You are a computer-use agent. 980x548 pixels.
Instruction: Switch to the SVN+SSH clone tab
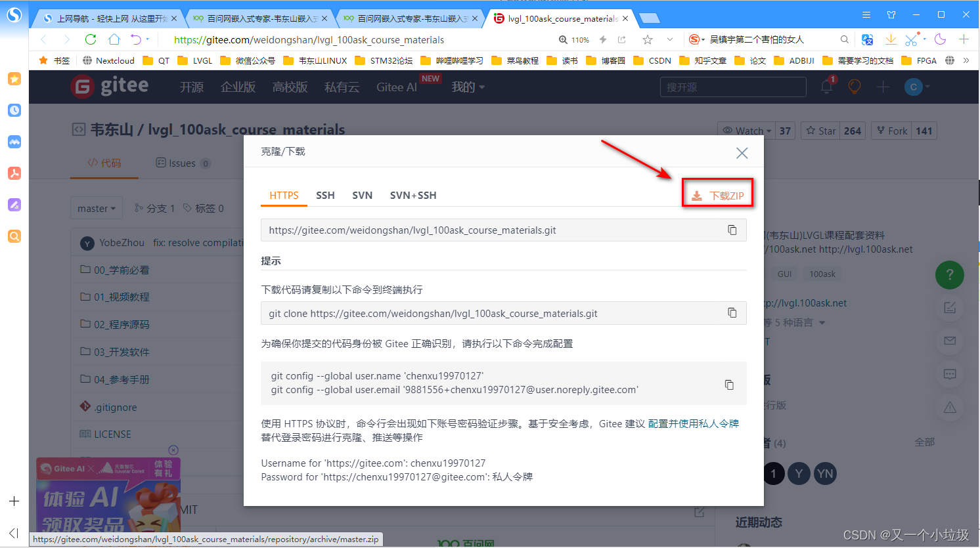413,196
